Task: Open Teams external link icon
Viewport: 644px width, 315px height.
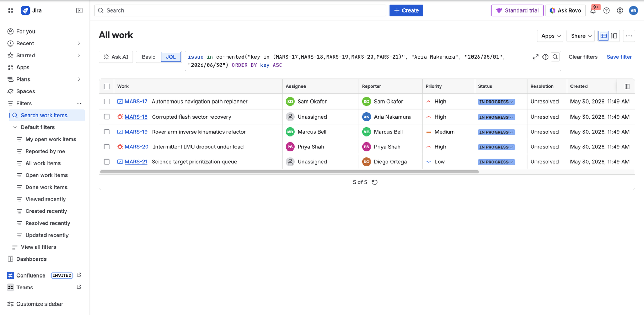Action: 79,287
